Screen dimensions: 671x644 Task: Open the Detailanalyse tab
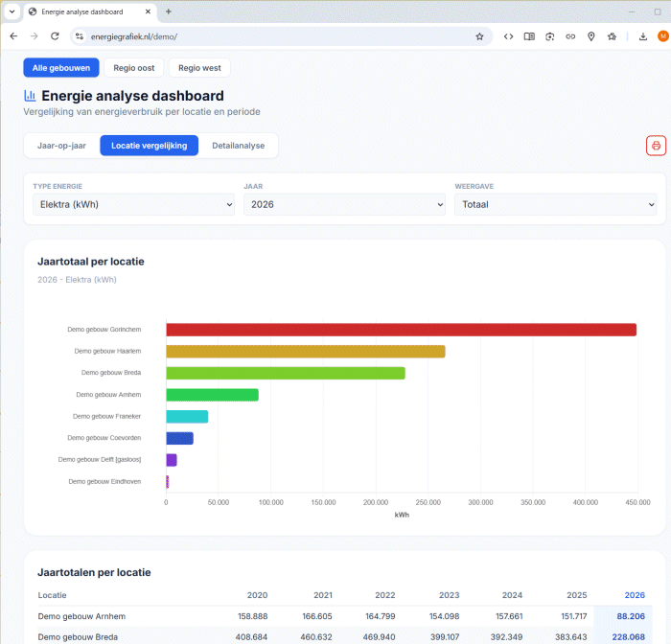(239, 146)
